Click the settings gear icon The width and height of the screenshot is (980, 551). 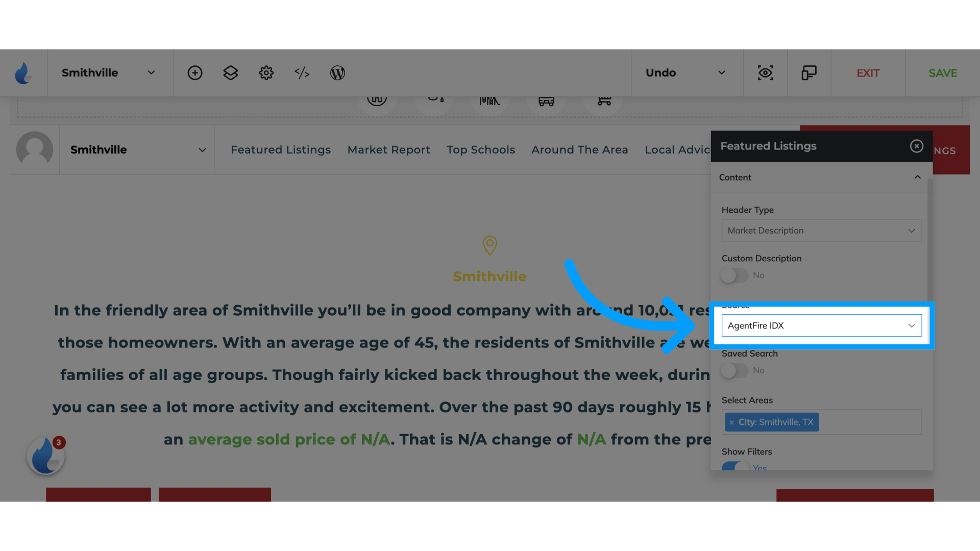pos(266,72)
